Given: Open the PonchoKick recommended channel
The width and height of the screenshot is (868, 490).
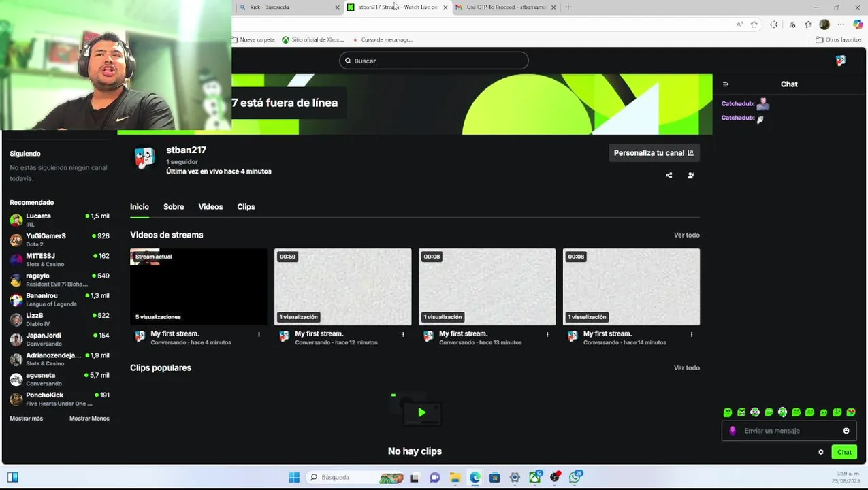Looking at the screenshot, I should 59,399.
